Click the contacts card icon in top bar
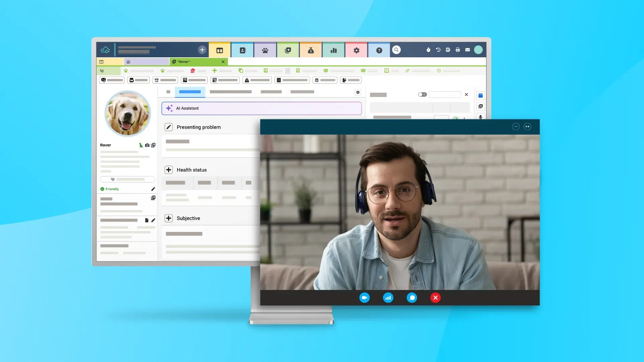The width and height of the screenshot is (644, 362). (x=243, y=50)
